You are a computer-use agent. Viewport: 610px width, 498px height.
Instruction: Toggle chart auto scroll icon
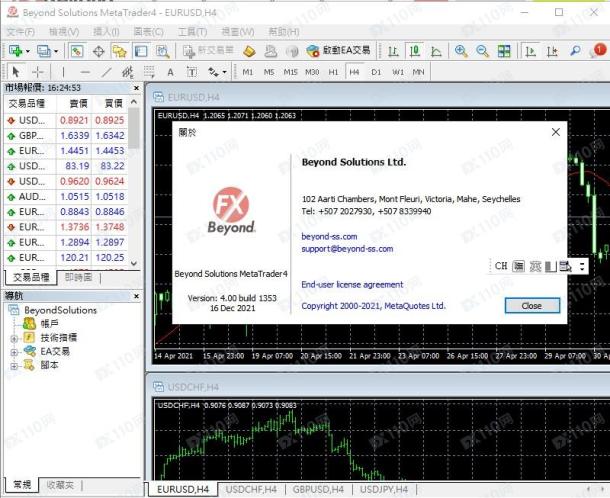coord(530,51)
